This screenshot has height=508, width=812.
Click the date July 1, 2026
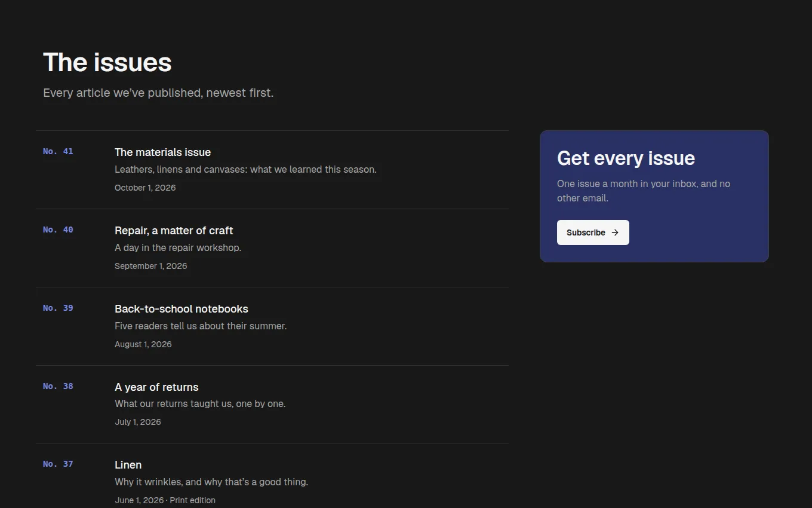pos(138,422)
